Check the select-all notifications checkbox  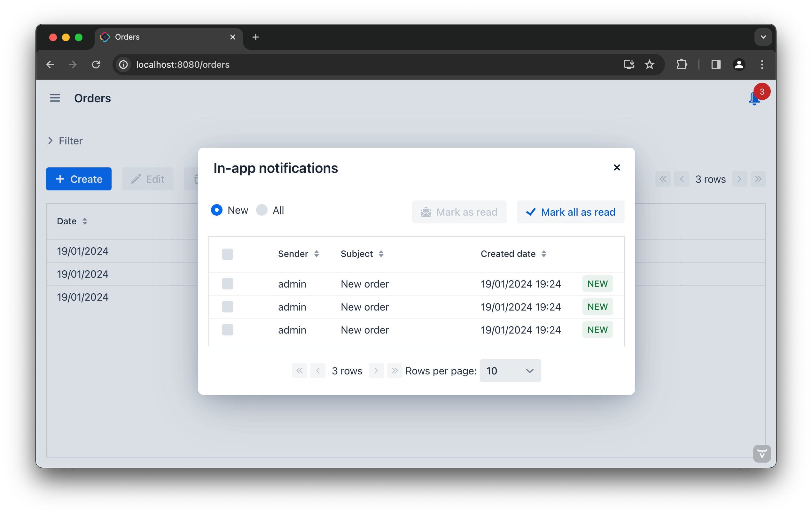[228, 254]
